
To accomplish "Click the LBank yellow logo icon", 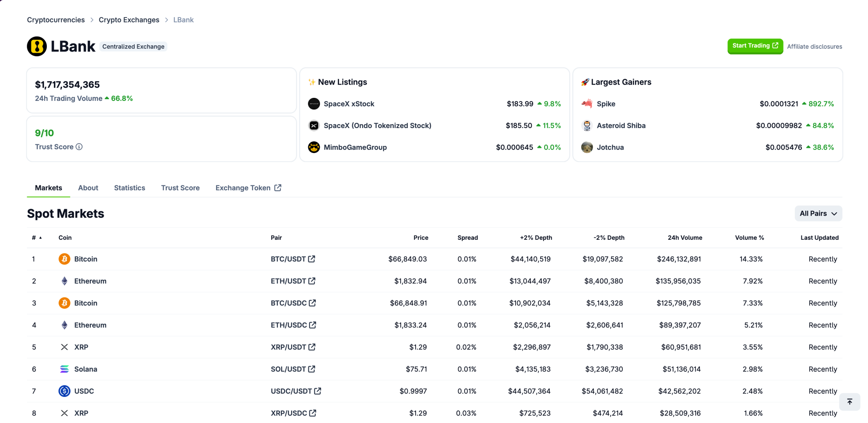I will [37, 46].
